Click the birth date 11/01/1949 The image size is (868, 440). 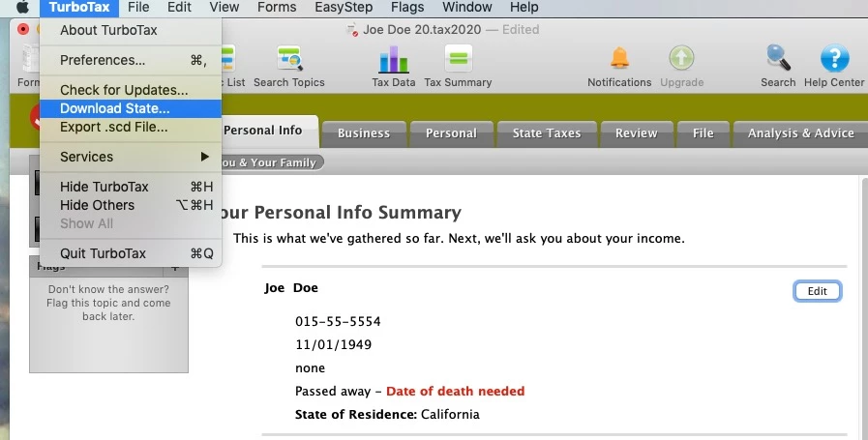[333, 345]
